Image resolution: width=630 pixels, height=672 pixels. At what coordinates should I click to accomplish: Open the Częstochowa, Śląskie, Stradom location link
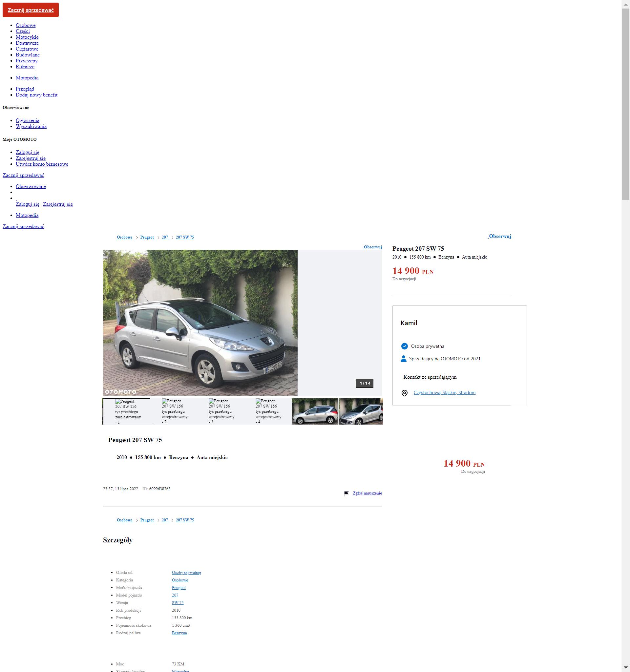(444, 392)
